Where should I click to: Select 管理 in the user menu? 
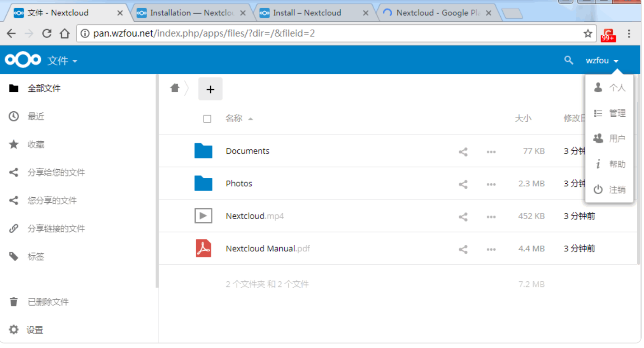(609, 113)
